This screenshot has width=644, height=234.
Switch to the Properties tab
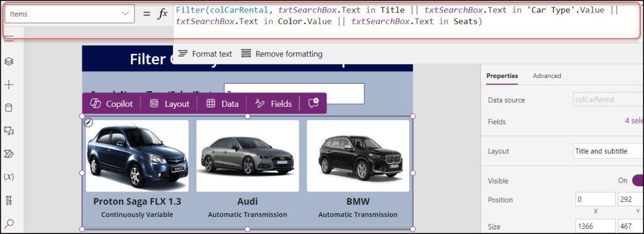[502, 75]
